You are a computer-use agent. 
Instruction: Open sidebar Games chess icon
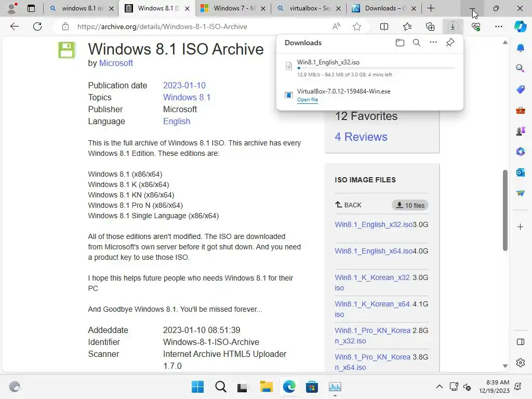521,130
